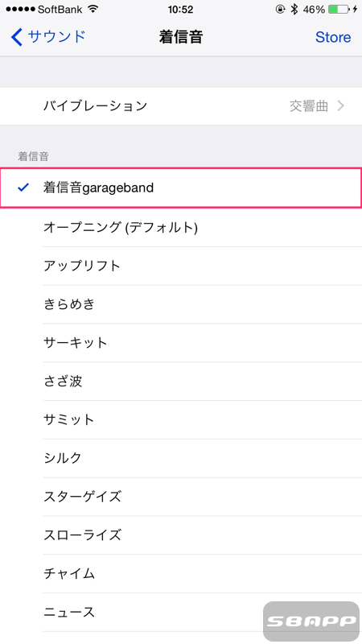Pick the スターゲイズ ringtone
The image size is (362, 644).
(x=181, y=497)
